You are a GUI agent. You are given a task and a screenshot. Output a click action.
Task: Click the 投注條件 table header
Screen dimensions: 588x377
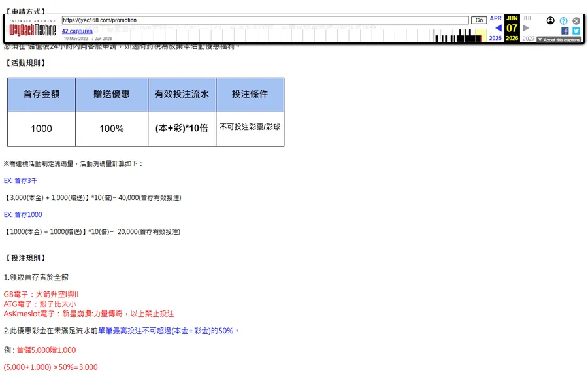pos(250,95)
